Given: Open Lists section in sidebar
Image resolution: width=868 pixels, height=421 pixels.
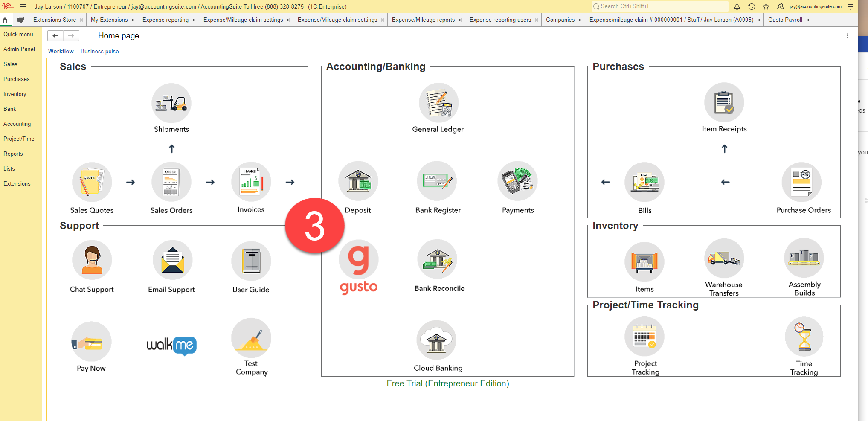Looking at the screenshot, I should tap(9, 168).
